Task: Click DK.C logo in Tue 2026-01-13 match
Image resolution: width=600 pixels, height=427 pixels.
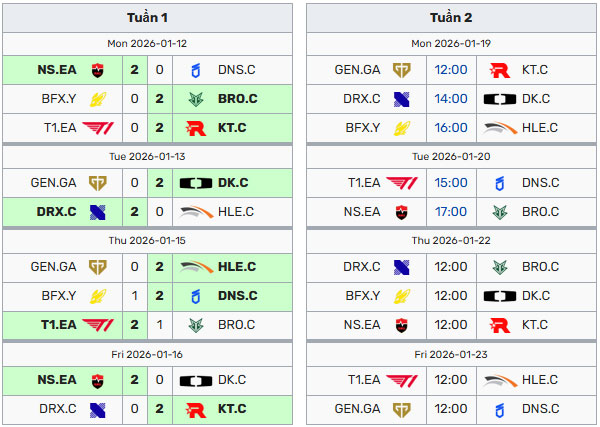Action: 195,183
